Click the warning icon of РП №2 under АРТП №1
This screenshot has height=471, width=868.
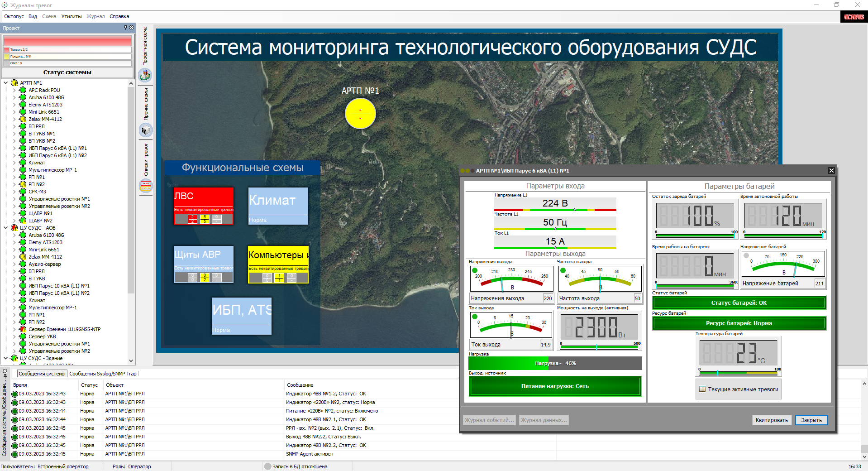click(x=23, y=184)
